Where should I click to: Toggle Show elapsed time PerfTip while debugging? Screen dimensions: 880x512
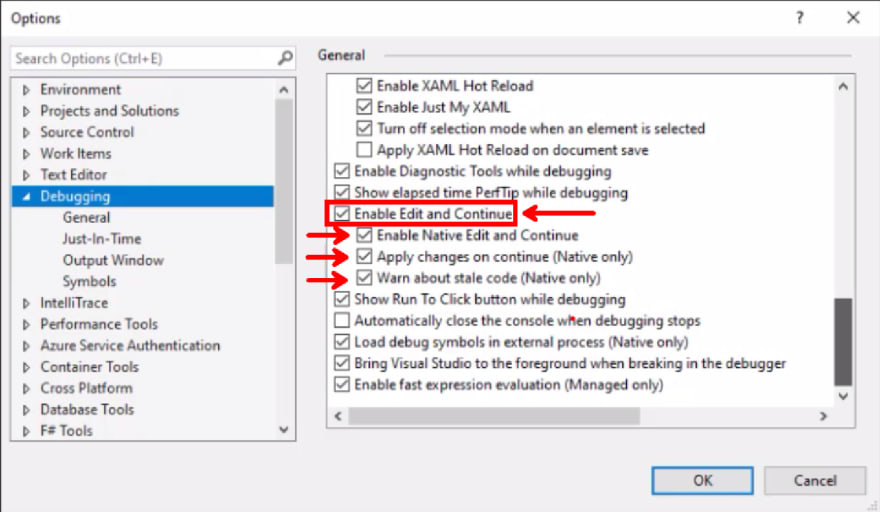tap(342, 193)
